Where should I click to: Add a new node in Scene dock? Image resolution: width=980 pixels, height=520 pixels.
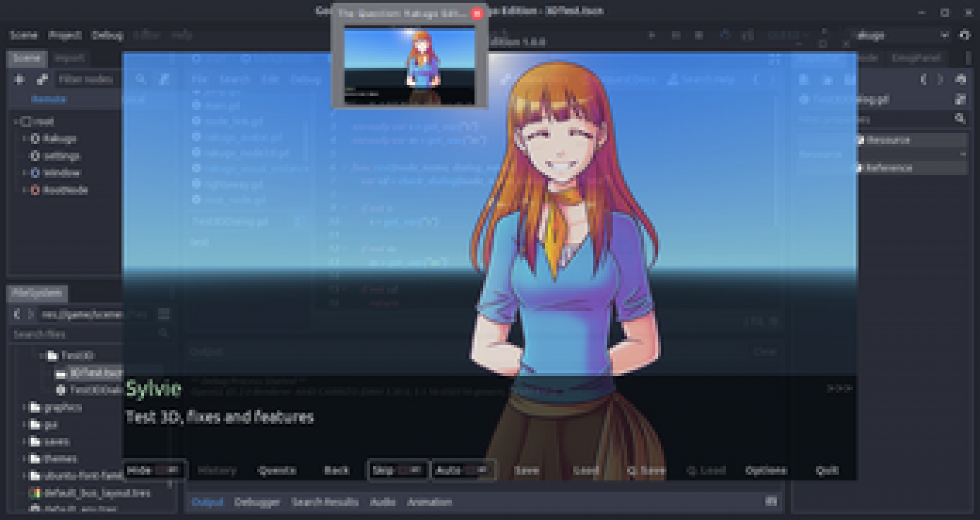click(x=19, y=79)
